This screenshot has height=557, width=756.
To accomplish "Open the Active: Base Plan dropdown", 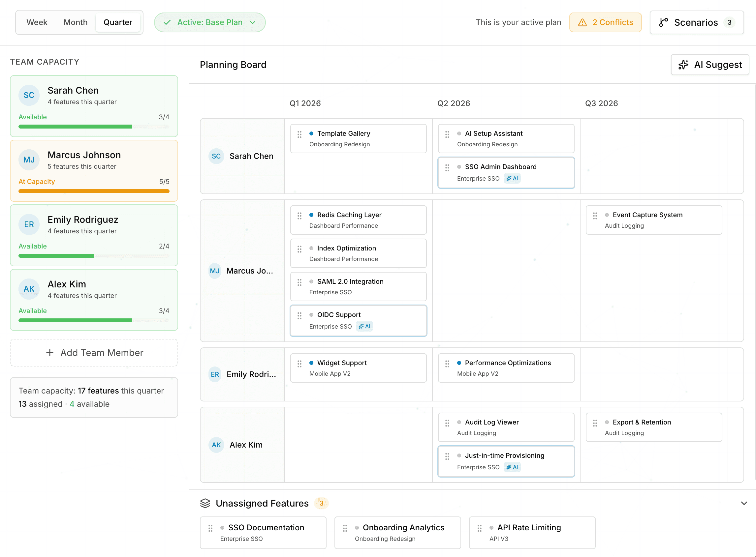I will click(209, 23).
